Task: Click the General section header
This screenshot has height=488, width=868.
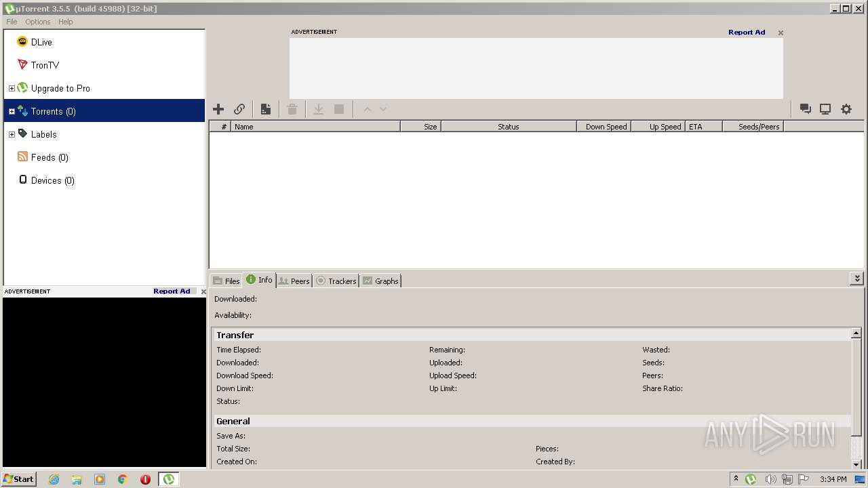Action: click(x=532, y=421)
